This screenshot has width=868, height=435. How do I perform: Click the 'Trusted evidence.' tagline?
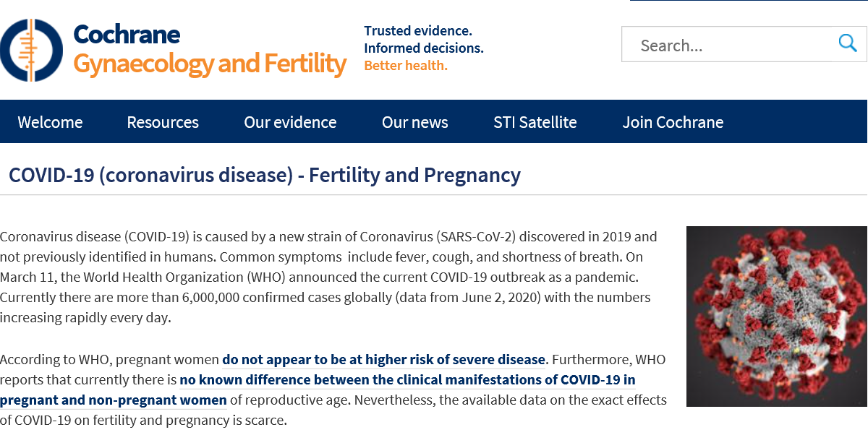(418, 30)
